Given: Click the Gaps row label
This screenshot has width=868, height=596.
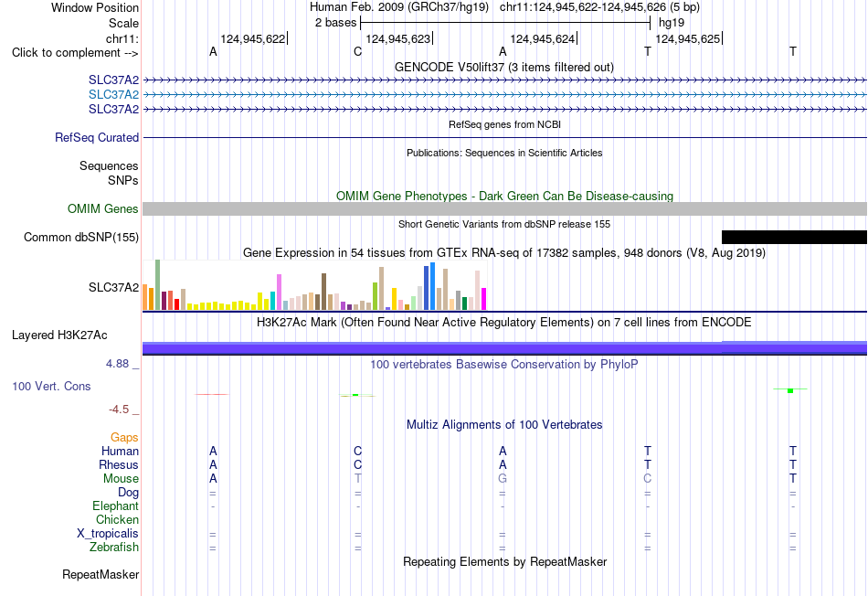Looking at the screenshot, I should click(124, 438).
